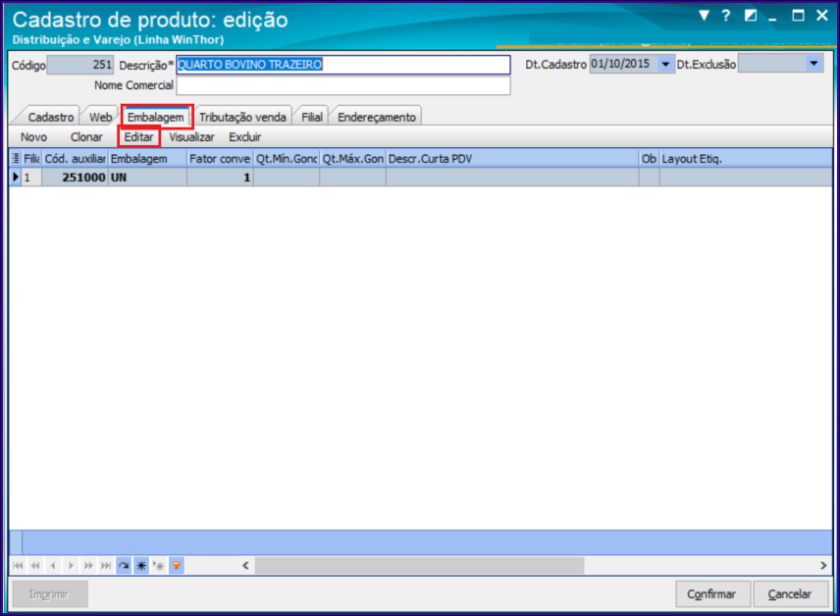Click the next record arrow icon
This screenshot has height=616, width=840.
(x=71, y=566)
